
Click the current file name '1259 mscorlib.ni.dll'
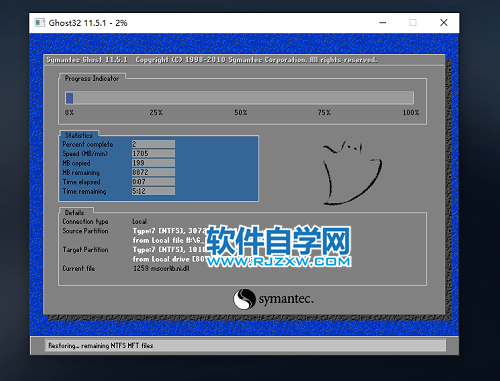coord(161,268)
